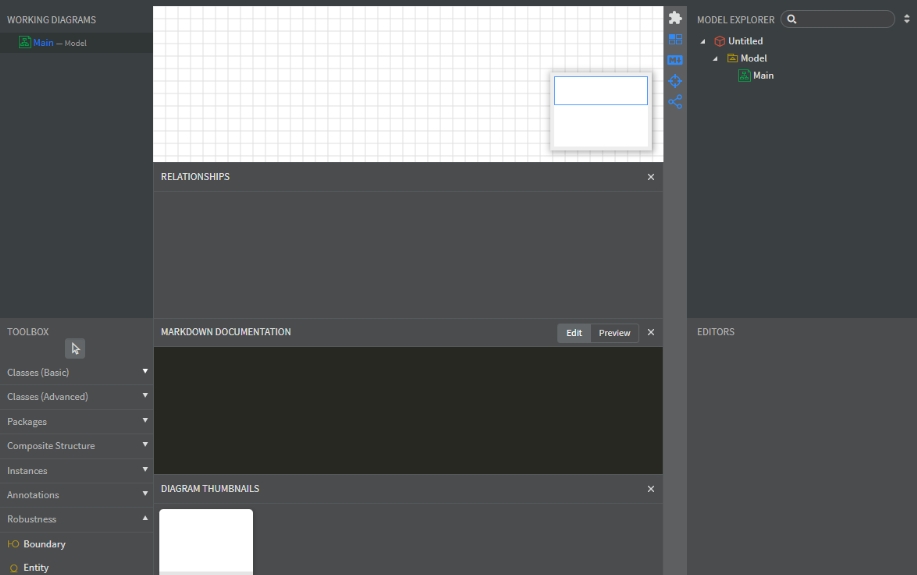Click the crosshair target icon in sidebar
Image resolution: width=917 pixels, height=575 pixels.
click(x=675, y=81)
